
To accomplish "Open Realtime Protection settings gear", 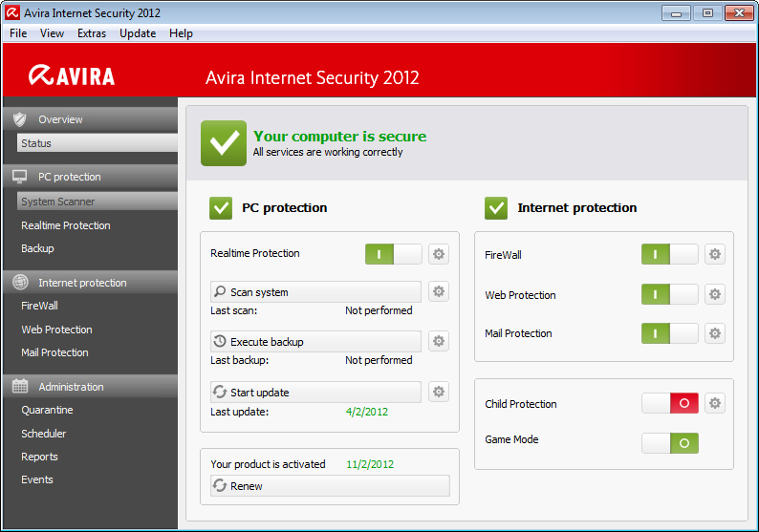I will click(x=439, y=254).
